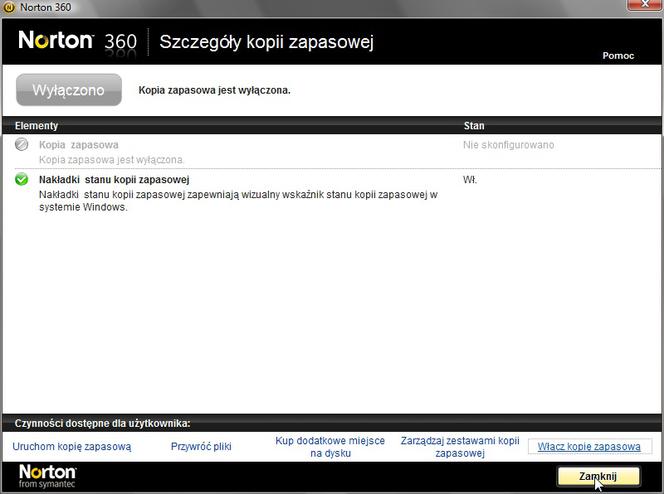Select Przywróć pliki action
The height and width of the screenshot is (494, 664).
tap(201, 447)
